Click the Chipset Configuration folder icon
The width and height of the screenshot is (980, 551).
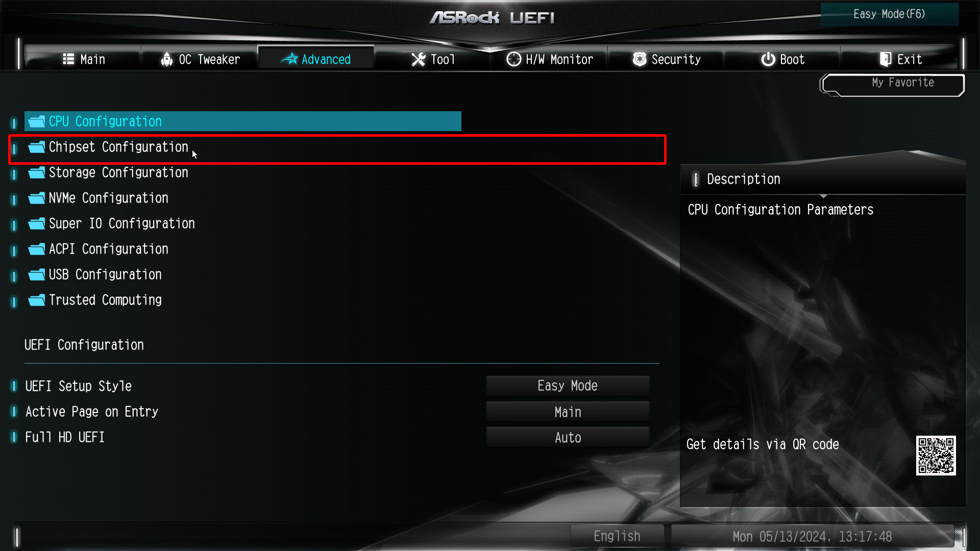pyautogui.click(x=37, y=147)
